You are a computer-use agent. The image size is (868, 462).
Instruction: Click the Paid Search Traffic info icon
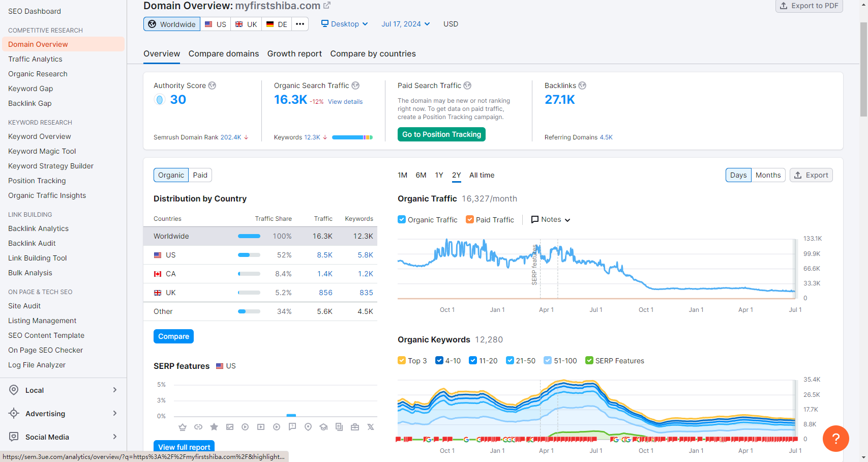point(467,85)
